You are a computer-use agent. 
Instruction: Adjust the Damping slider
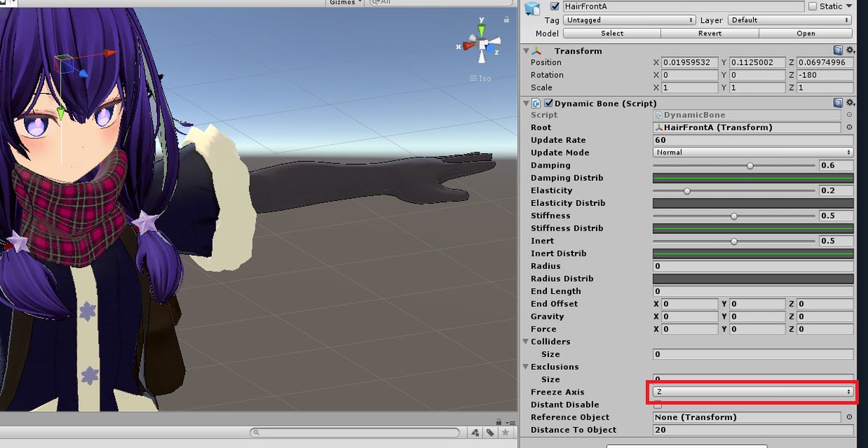[734, 165]
